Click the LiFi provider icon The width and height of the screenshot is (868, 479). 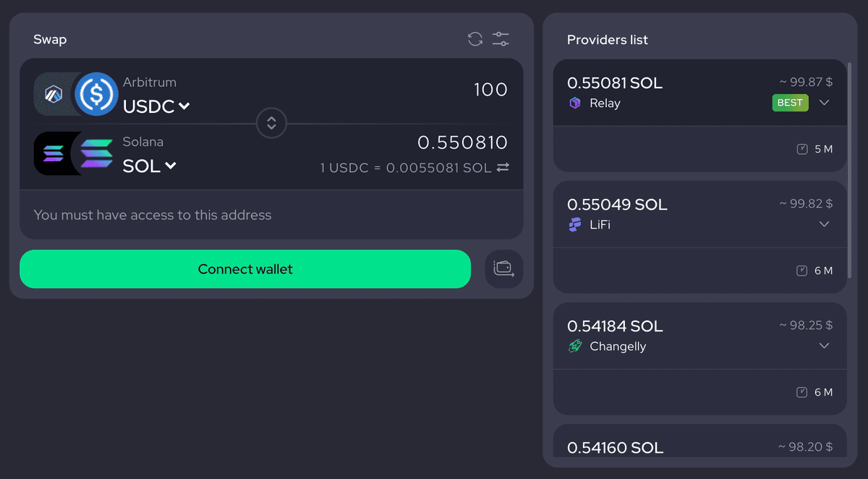pyautogui.click(x=575, y=225)
